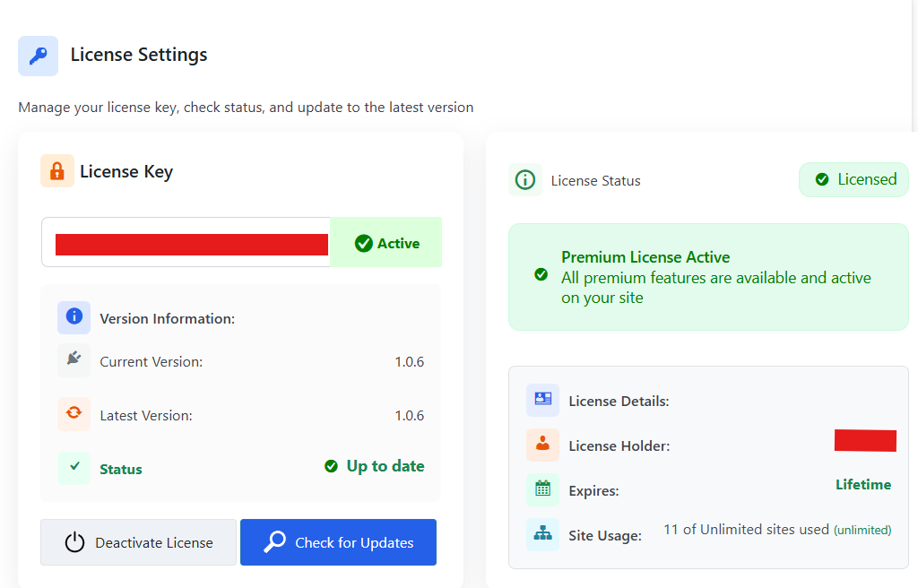Click the green checkmark icon beside Status
Screen dimensions: 918x588
74,467
